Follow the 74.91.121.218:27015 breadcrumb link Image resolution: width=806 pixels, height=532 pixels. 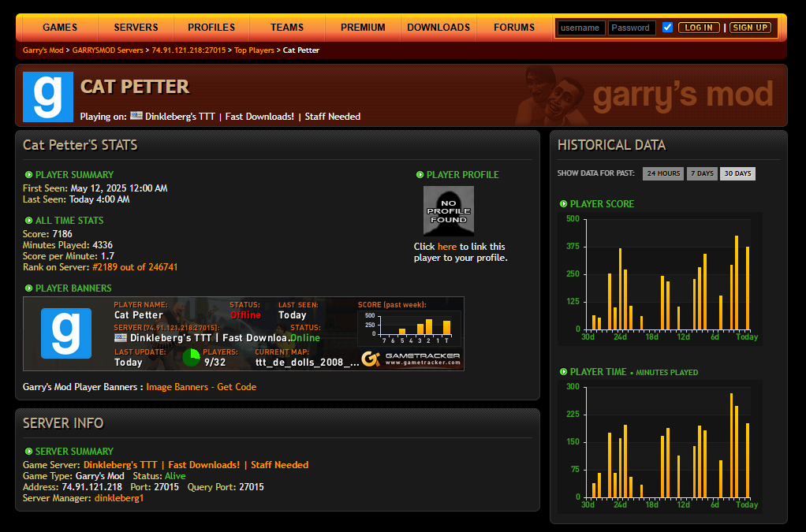click(x=188, y=50)
